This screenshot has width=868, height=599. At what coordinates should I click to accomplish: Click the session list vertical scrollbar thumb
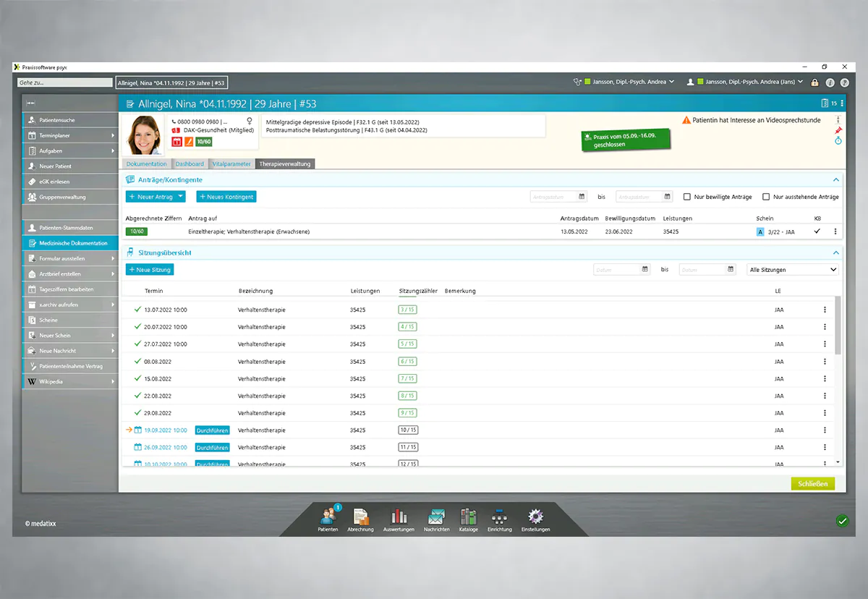point(838,326)
